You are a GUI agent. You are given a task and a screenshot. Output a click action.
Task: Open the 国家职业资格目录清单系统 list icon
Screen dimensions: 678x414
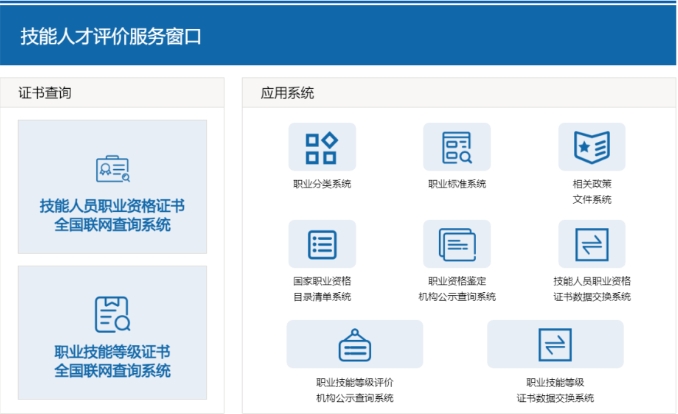point(321,245)
